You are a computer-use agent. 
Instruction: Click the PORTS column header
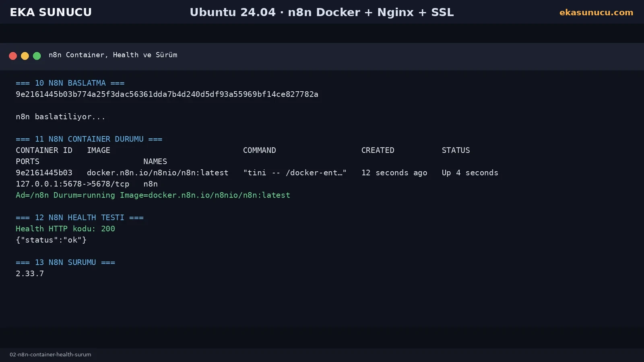pos(28,161)
